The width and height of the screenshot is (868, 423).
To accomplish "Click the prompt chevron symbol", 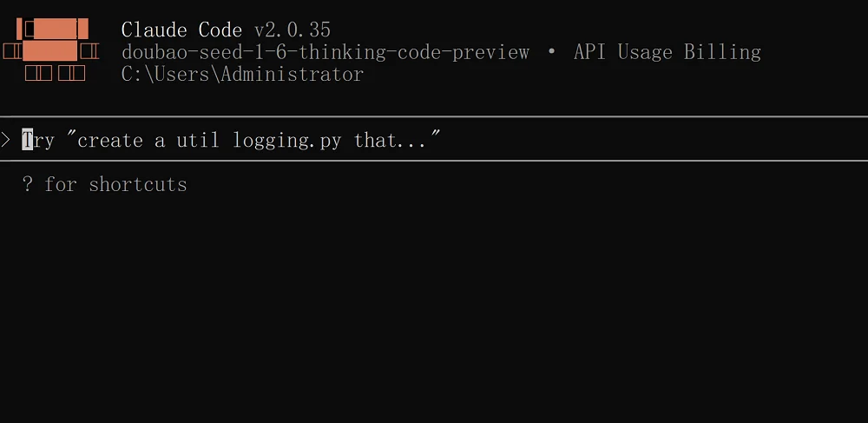I will point(5,140).
